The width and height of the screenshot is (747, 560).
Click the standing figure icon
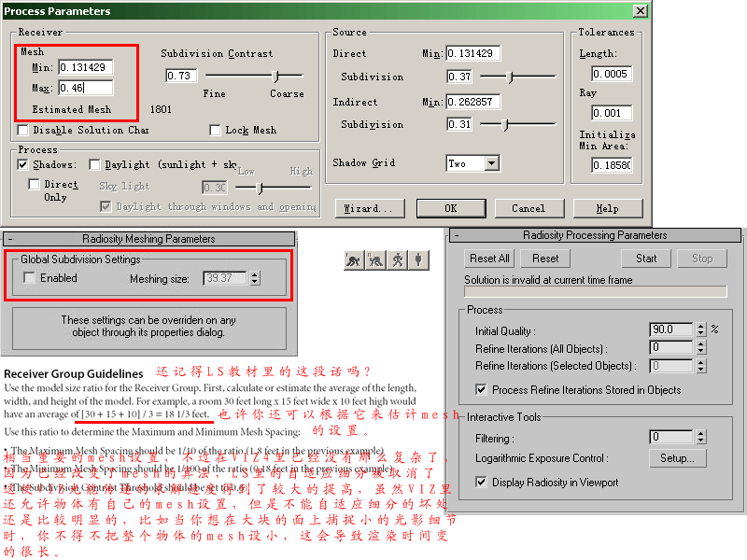tap(418, 260)
